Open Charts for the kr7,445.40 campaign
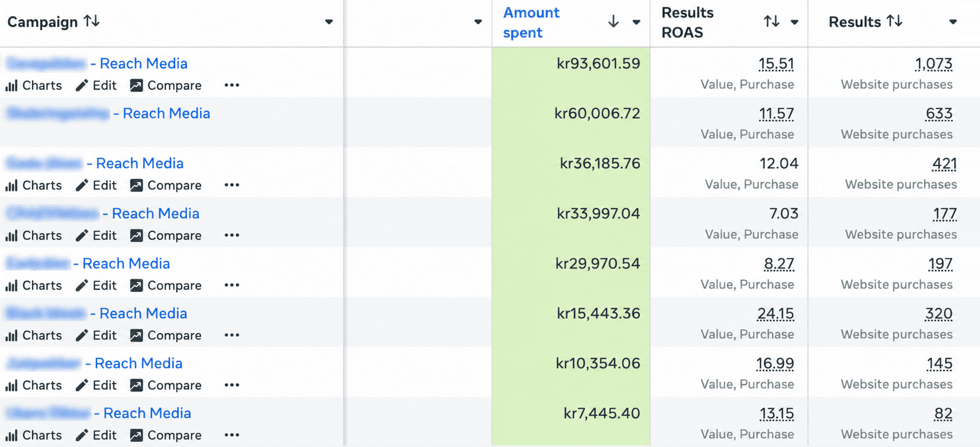This screenshot has width=980, height=447. [34, 435]
